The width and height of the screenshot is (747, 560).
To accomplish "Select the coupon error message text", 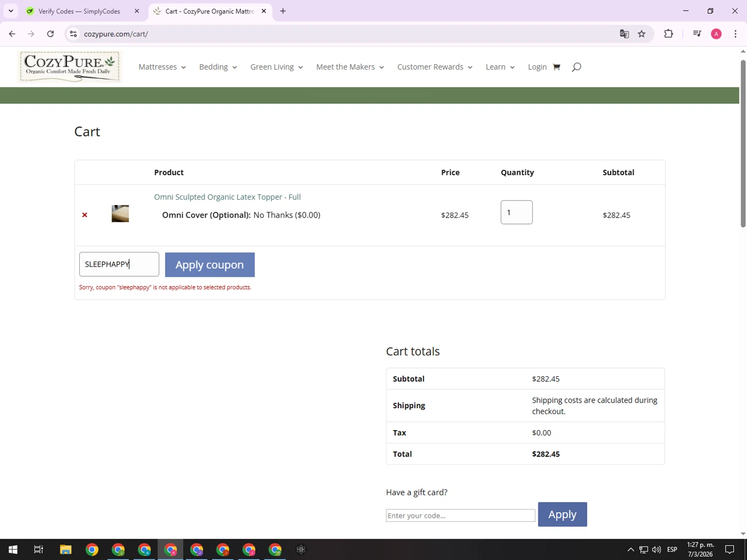I will pos(165,287).
